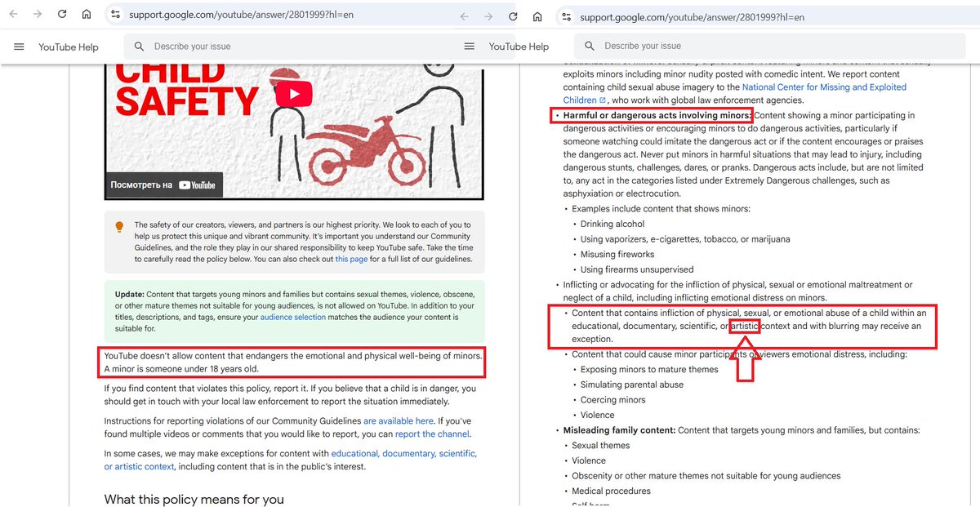The width and height of the screenshot is (980, 507).
Task: Click 'Посмотреть на YouTube' button on video
Action: click(163, 185)
